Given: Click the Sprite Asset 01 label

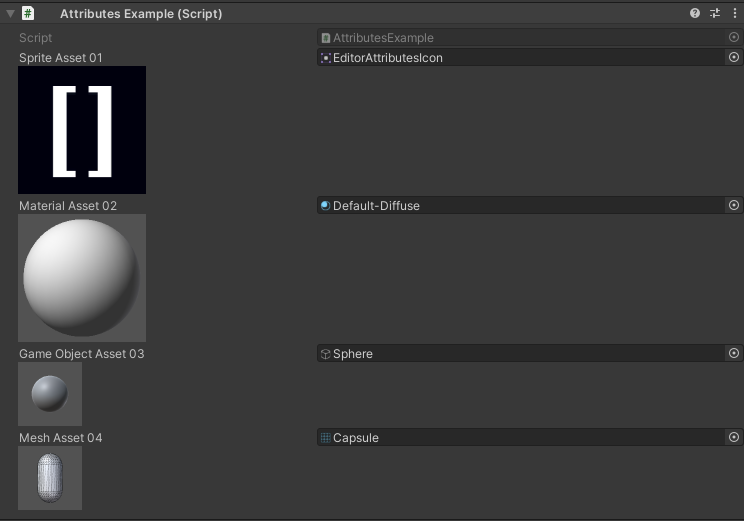Looking at the screenshot, I should (x=61, y=58).
